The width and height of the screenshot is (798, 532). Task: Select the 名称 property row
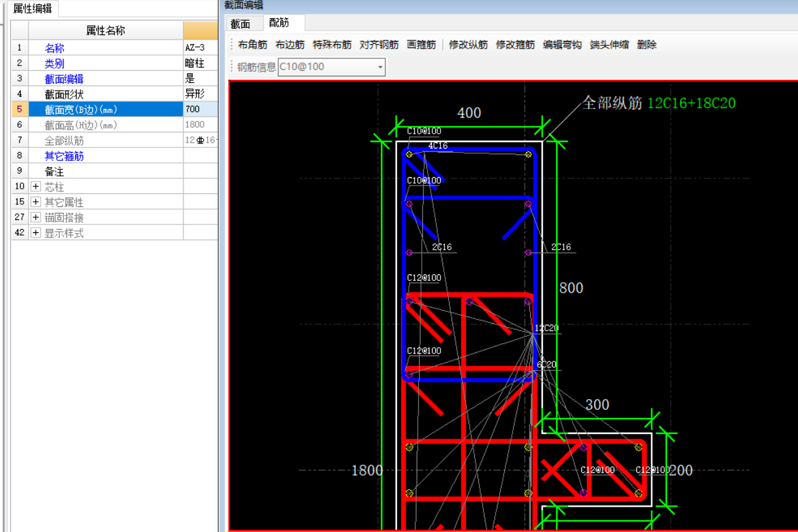coord(114,48)
